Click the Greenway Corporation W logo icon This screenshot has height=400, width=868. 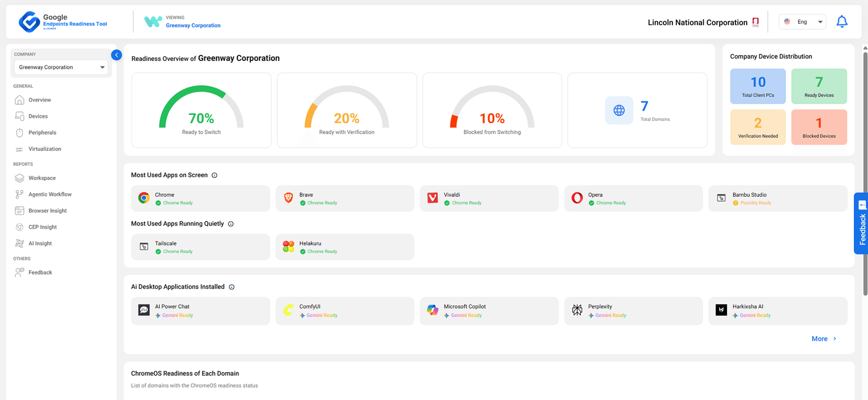tap(153, 22)
